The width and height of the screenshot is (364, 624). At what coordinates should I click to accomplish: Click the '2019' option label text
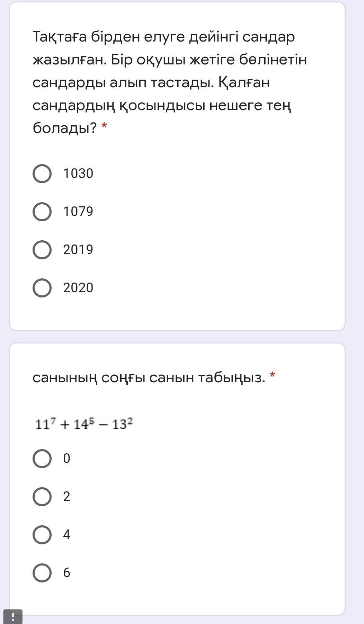point(78,250)
